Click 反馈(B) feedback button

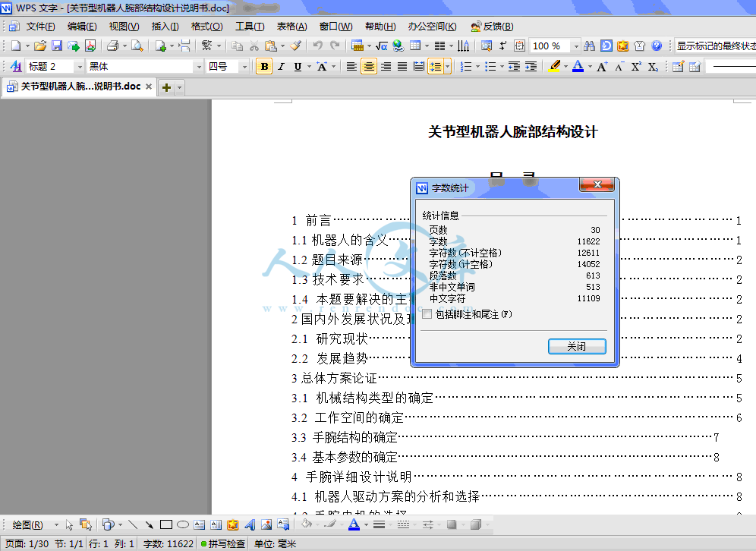493,27
